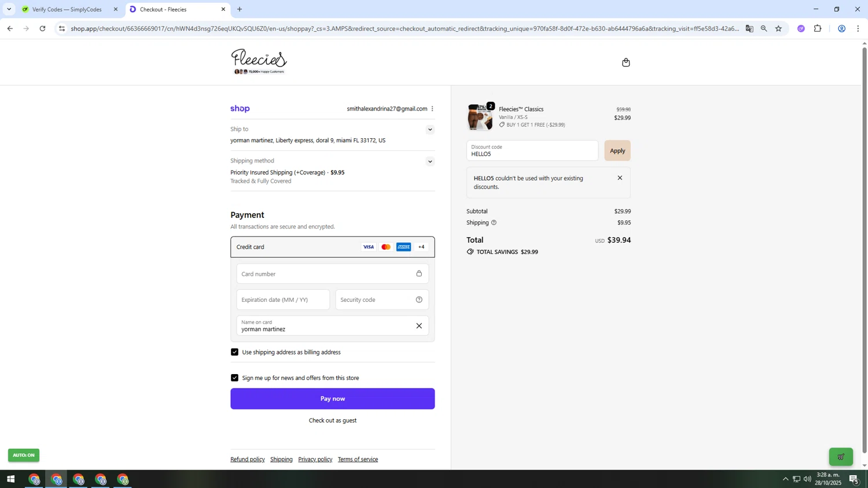
Task: Click the American Express icon
Action: pyautogui.click(x=404, y=247)
